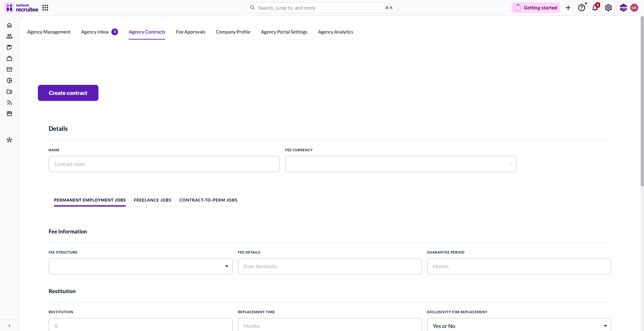Click the Replacement Time months field

pos(330,325)
